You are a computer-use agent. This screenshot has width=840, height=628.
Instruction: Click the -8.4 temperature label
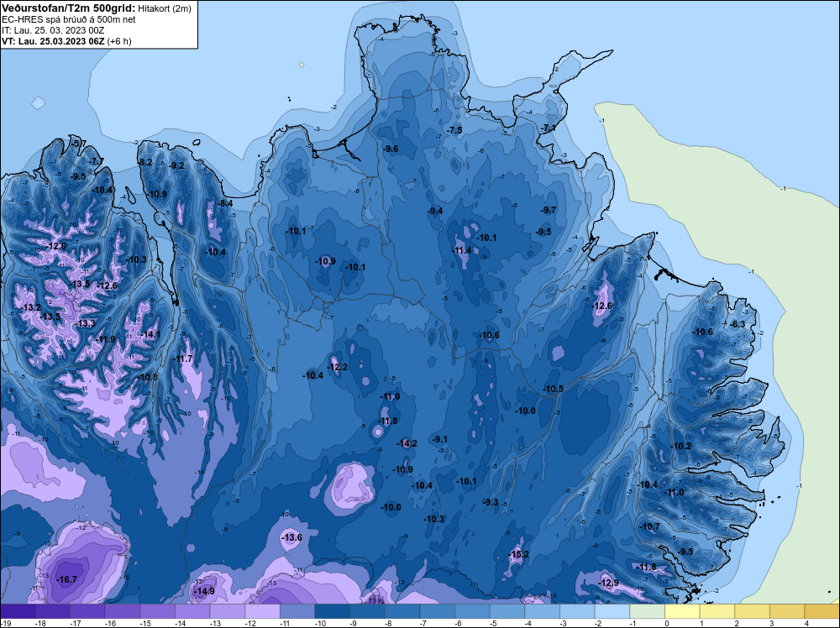click(x=225, y=203)
